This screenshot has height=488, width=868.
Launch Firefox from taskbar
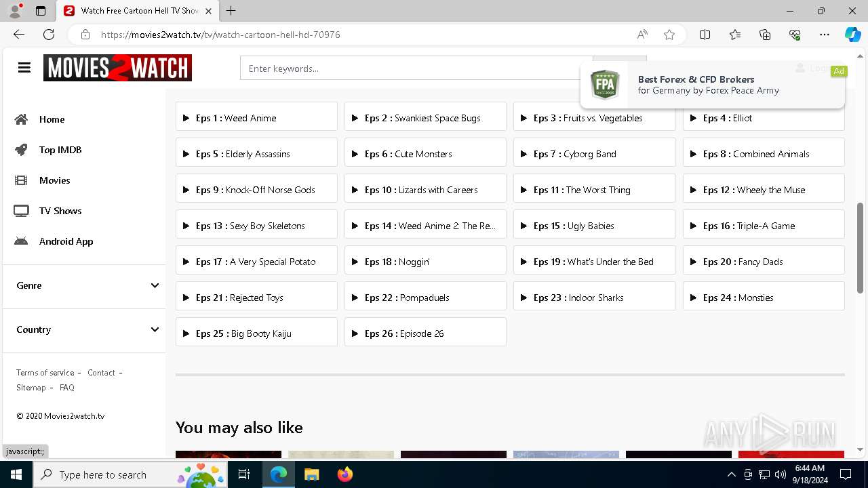(x=345, y=474)
